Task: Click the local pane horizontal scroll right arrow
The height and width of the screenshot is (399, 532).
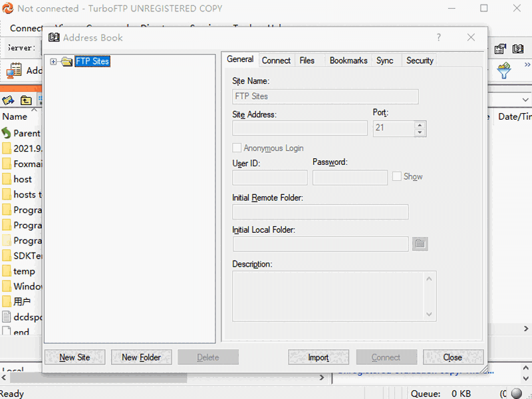Action: (x=322, y=378)
